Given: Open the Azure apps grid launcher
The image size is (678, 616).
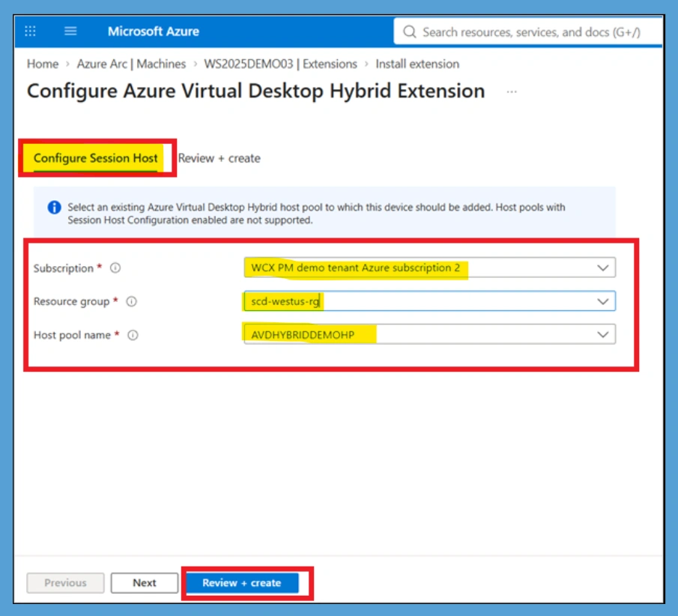Looking at the screenshot, I should [x=30, y=31].
